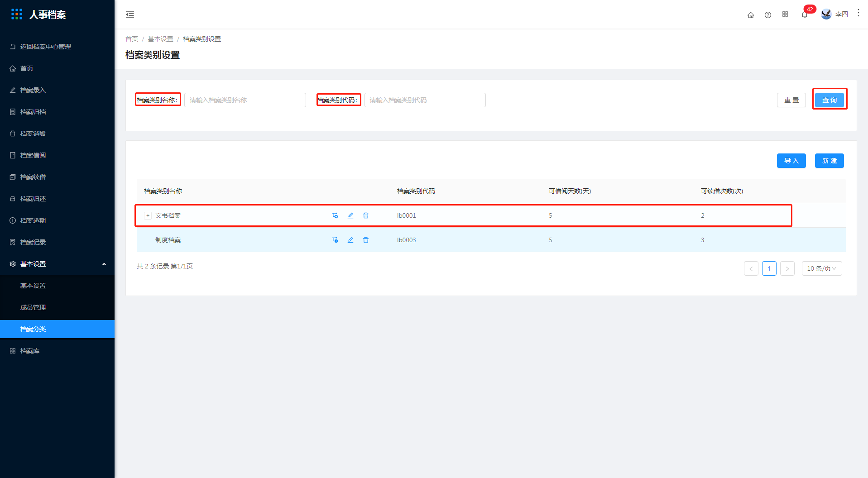Open notifications bell with 42 badge
The width and height of the screenshot is (868, 478).
pyautogui.click(x=805, y=14)
